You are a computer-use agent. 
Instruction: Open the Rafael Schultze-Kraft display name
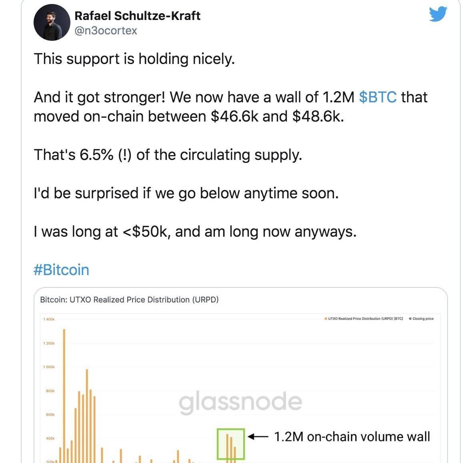(x=137, y=16)
